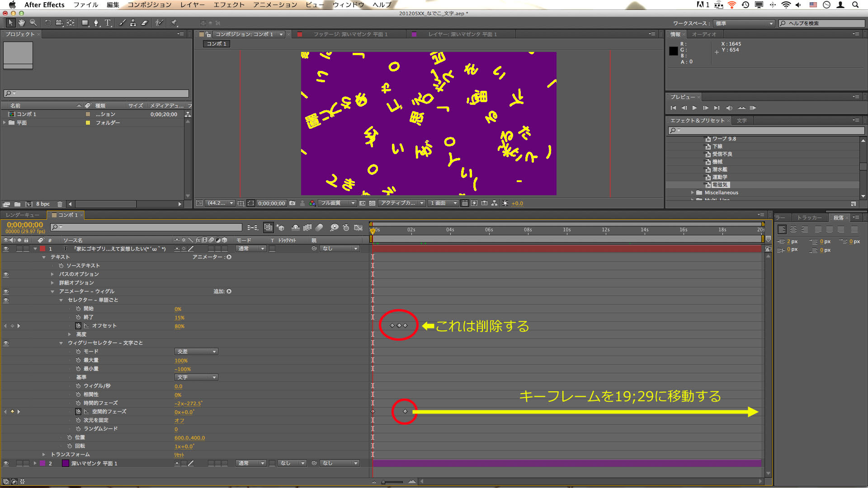Select the Horizontal Type tool
Screen dimensions: 868x488
pos(108,23)
